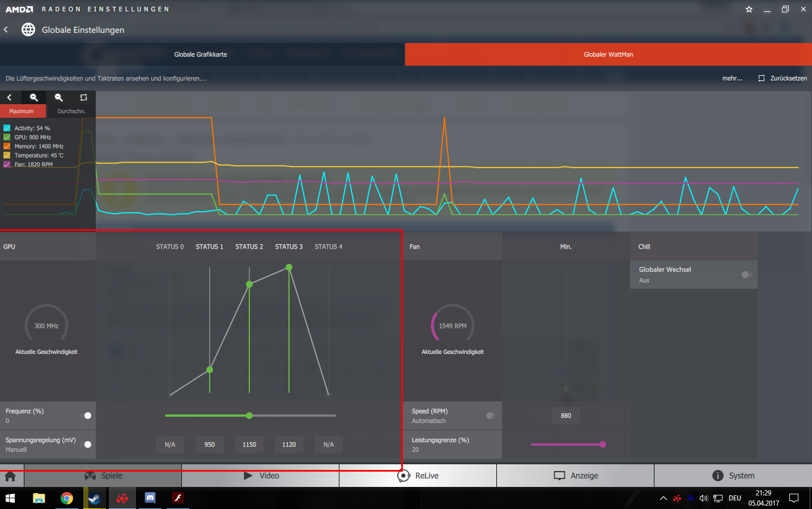Open Discord from the taskbar
The image size is (812, 509).
[x=150, y=498]
